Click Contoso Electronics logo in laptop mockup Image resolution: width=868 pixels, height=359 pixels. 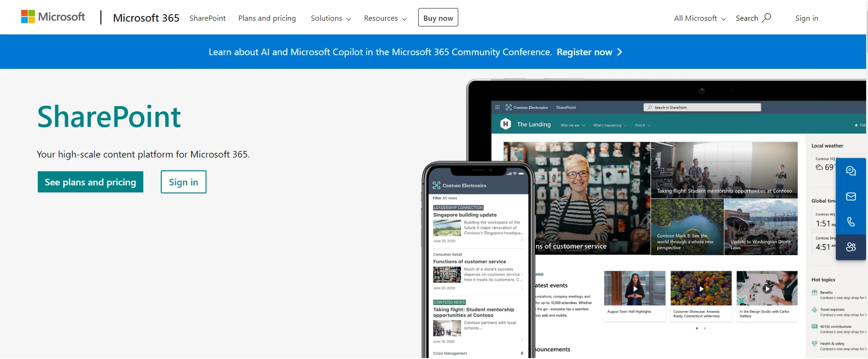coord(509,108)
